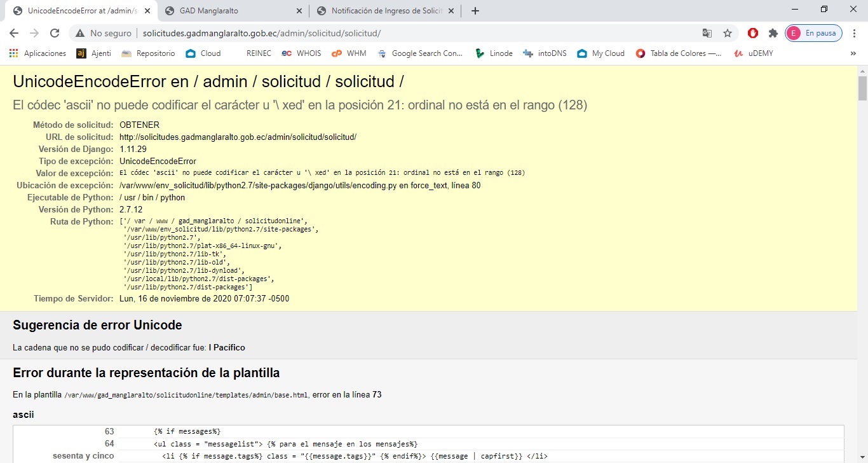Open the red ad blocker extension icon

[x=753, y=33]
